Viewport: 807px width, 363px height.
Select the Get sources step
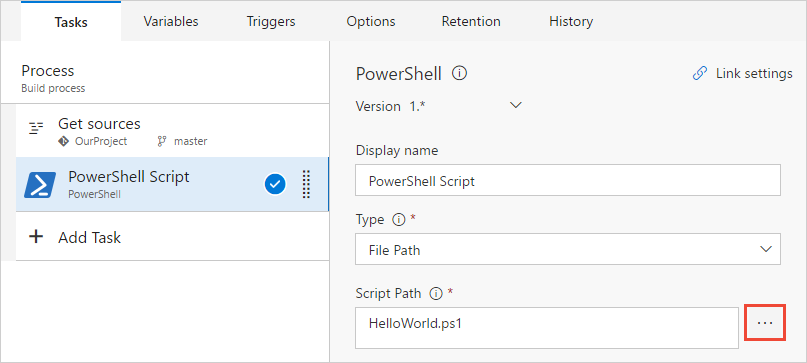click(x=172, y=131)
